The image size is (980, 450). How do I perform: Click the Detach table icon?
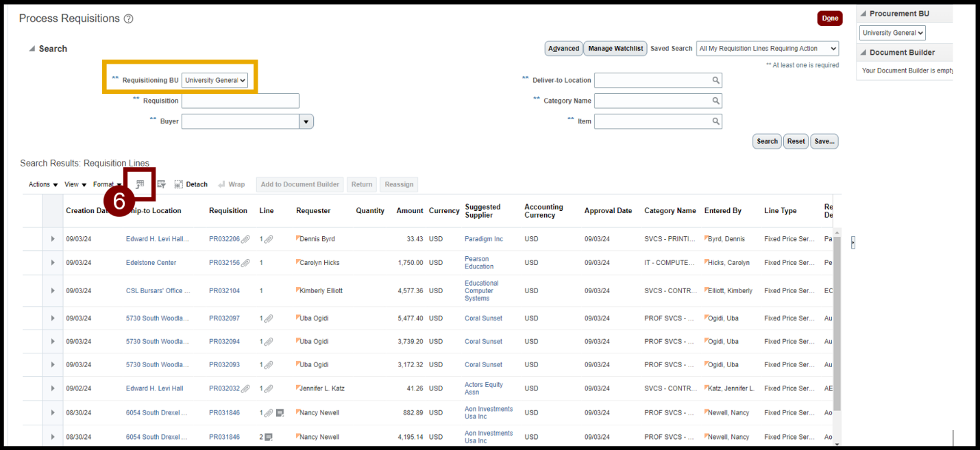[x=191, y=184]
